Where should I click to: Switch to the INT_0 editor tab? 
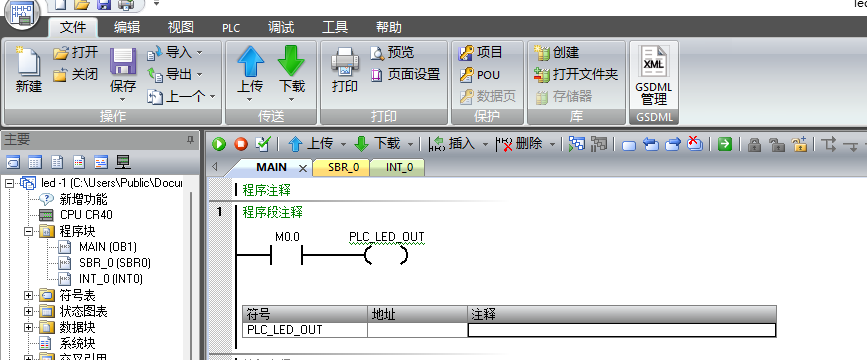[399, 168]
